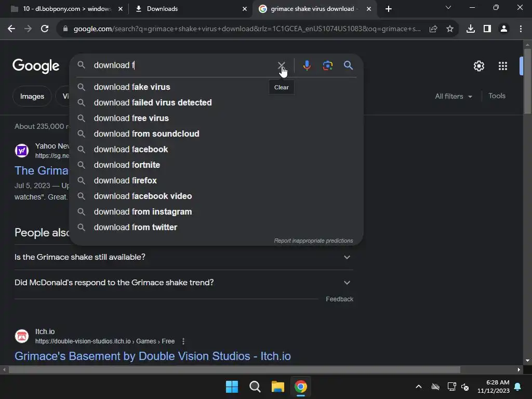Open Grimace's Basement Itch.io result
This screenshot has width=532, height=399.
(152, 356)
